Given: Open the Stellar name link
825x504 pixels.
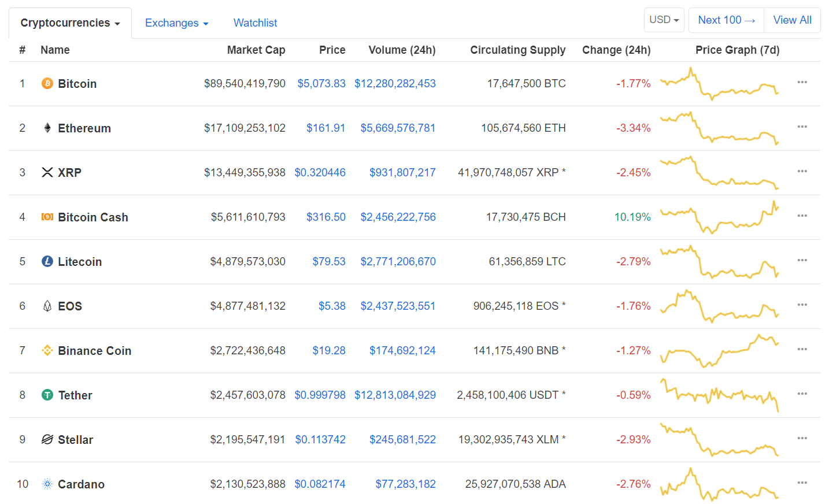Looking at the screenshot, I should [75, 440].
